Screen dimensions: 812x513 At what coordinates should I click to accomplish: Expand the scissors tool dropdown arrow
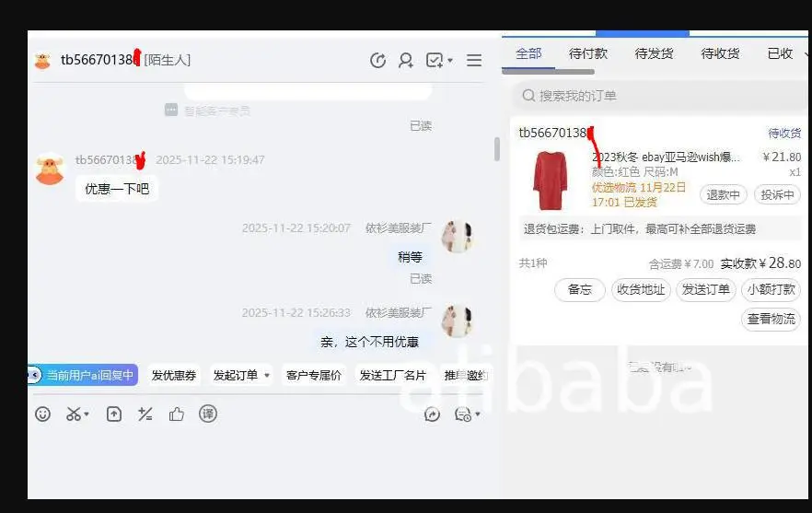click(x=87, y=414)
